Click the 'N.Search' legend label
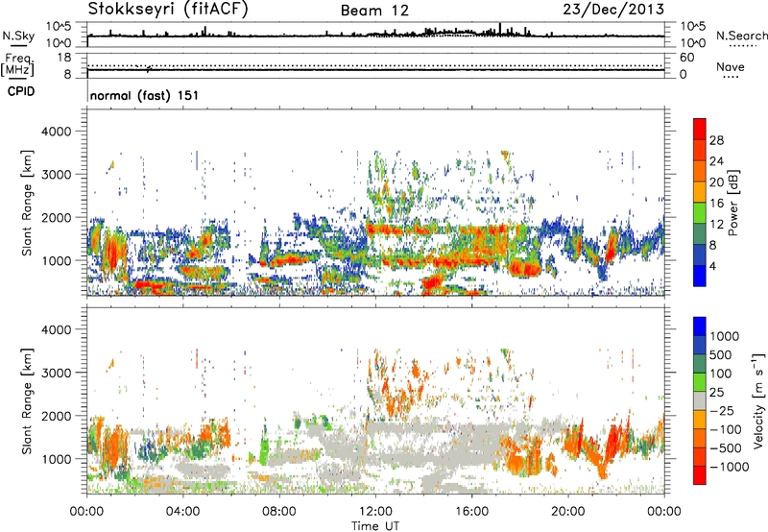This screenshot has height=532, width=768. [x=741, y=36]
